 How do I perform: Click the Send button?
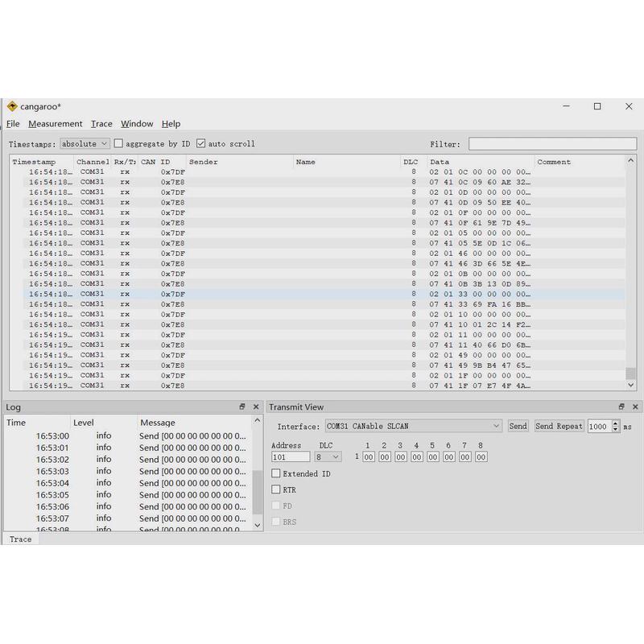[518, 426]
